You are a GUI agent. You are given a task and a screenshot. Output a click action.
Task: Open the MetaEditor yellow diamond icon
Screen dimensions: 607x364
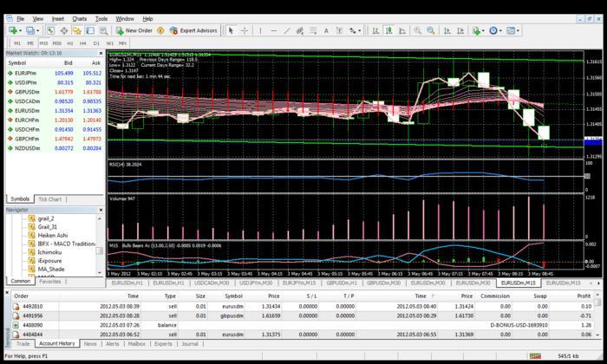(160, 30)
